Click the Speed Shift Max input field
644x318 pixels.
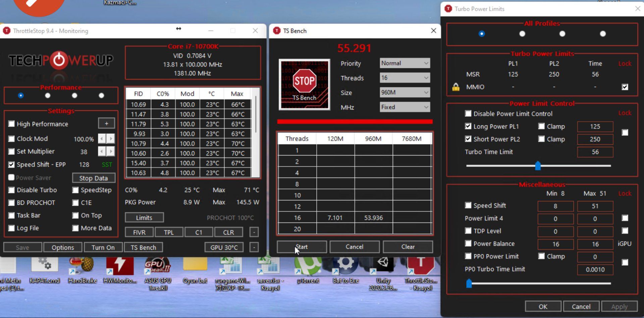coord(595,206)
